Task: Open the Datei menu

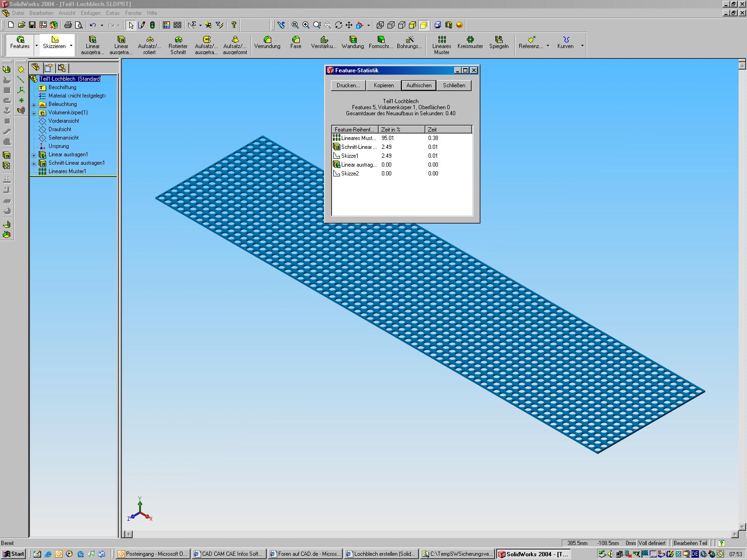Action: 18,13
